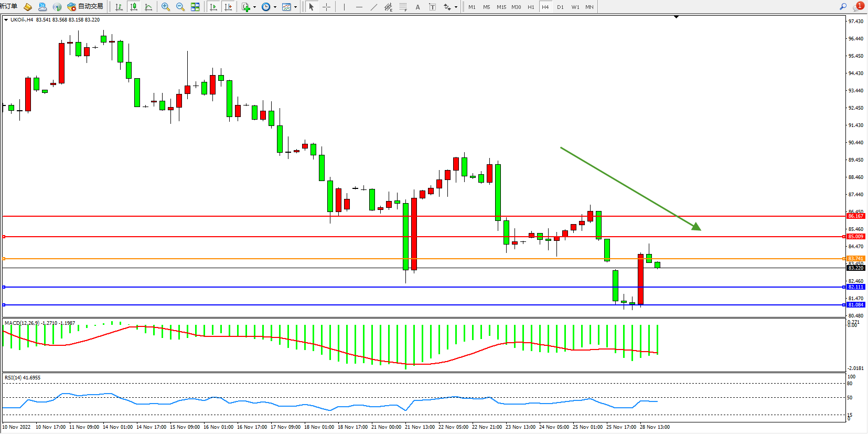
Task: Click the Zoom Out magnifier icon
Action: [x=180, y=7]
